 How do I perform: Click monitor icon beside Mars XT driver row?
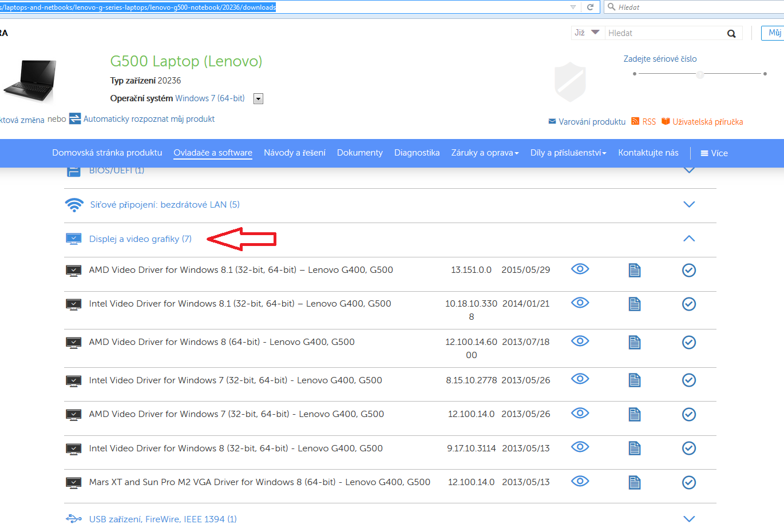tap(73, 483)
